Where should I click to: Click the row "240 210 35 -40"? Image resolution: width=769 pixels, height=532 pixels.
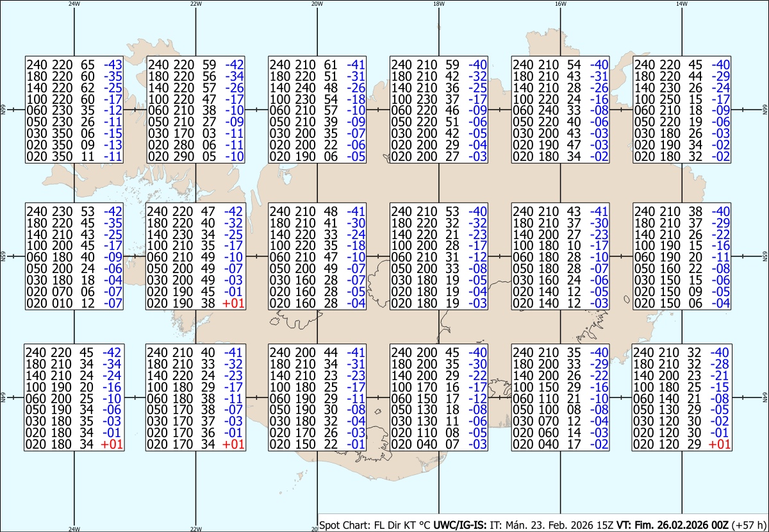561,352
